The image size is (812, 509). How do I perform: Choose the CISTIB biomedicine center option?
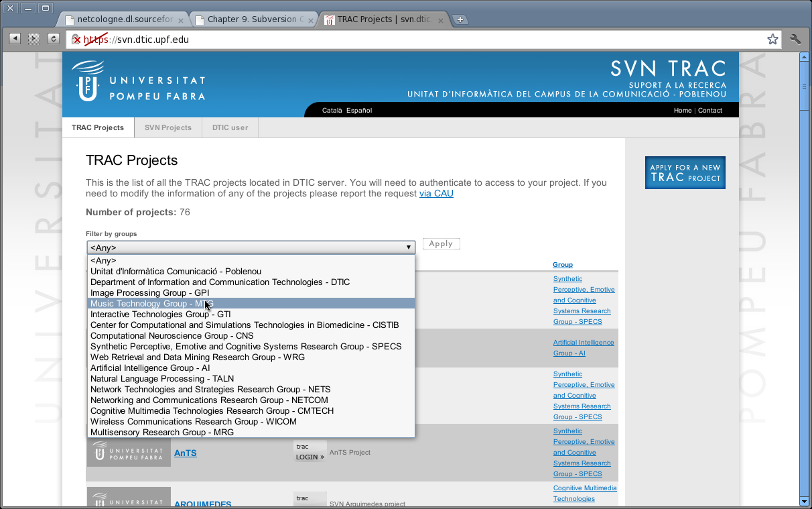[251, 325]
